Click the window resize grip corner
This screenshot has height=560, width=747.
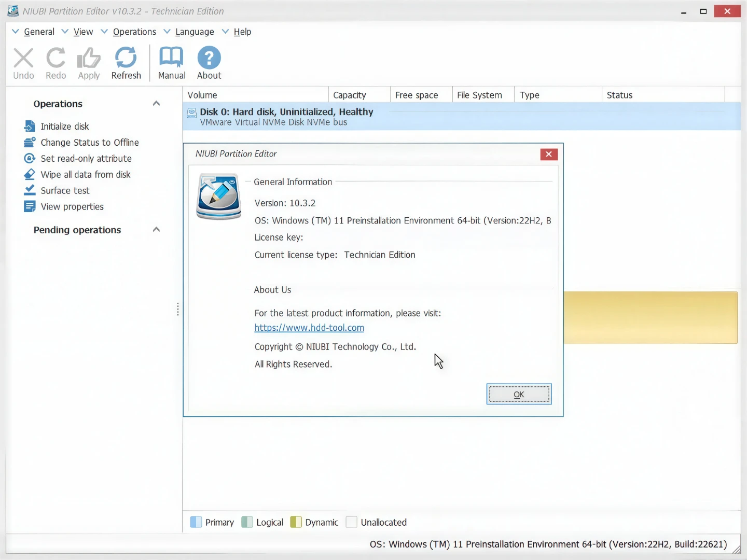point(736,550)
